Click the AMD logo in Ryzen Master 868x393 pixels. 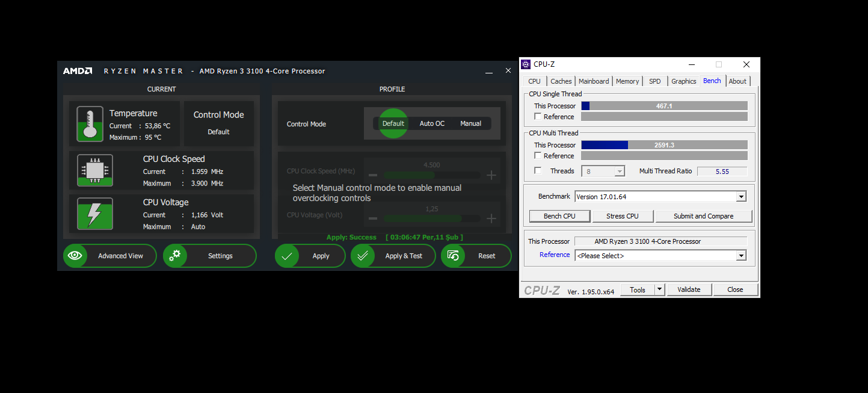point(78,71)
